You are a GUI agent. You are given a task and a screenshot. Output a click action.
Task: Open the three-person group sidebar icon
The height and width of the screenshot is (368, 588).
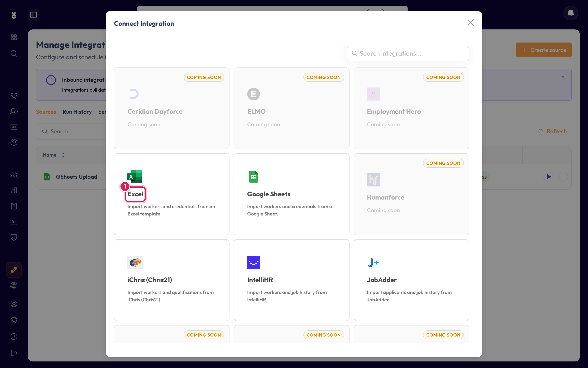[14, 96]
